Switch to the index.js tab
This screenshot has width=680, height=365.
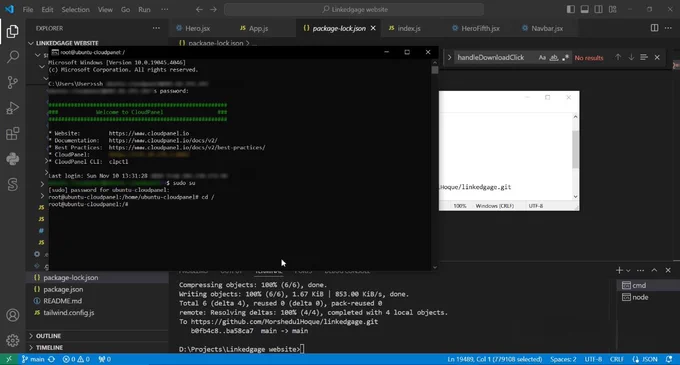tap(409, 28)
